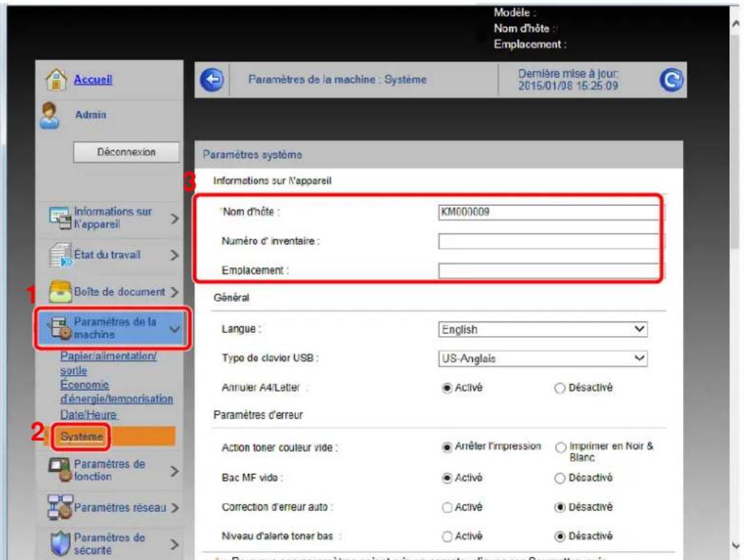Image resolution: width=744 pixels, height=560 pixels.
Task: Click the Paramètres de fonction icon
Action: 60,470
